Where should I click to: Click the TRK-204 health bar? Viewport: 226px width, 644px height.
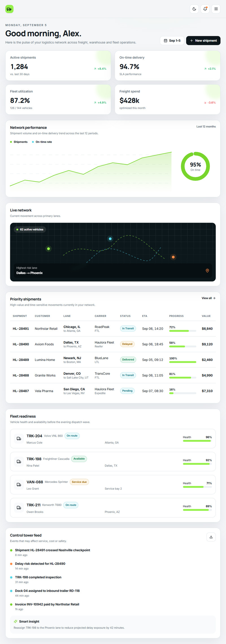[x=197, y=441]
